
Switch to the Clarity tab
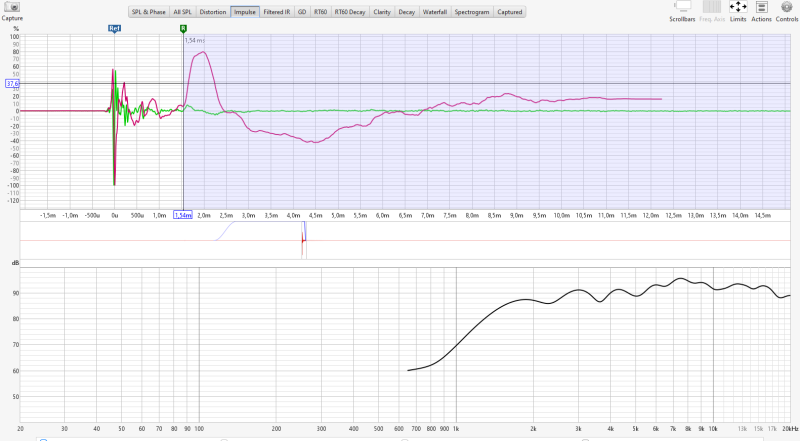[x=382, y=12]
